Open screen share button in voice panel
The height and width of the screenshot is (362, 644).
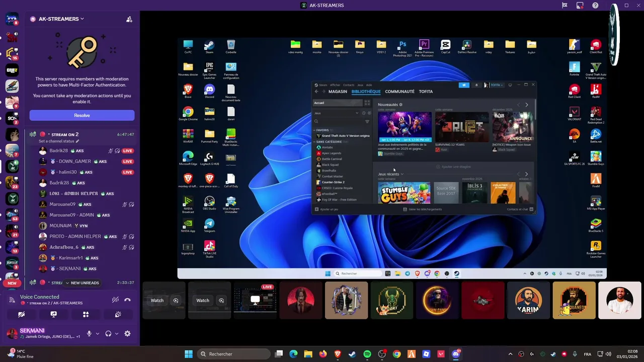point(53,314)
